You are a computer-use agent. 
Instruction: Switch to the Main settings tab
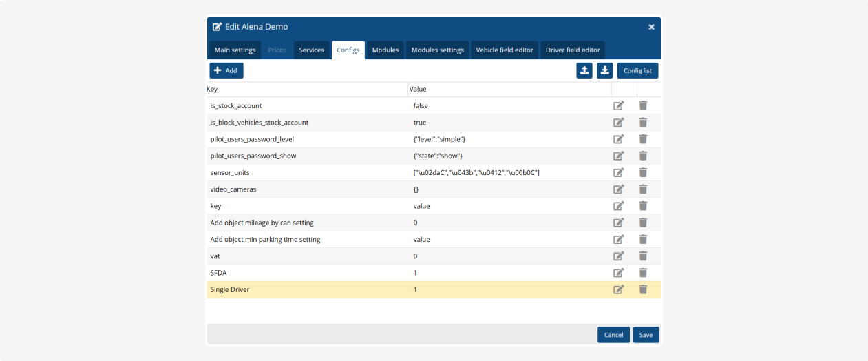pyautogui.click(x=235, y=50)
